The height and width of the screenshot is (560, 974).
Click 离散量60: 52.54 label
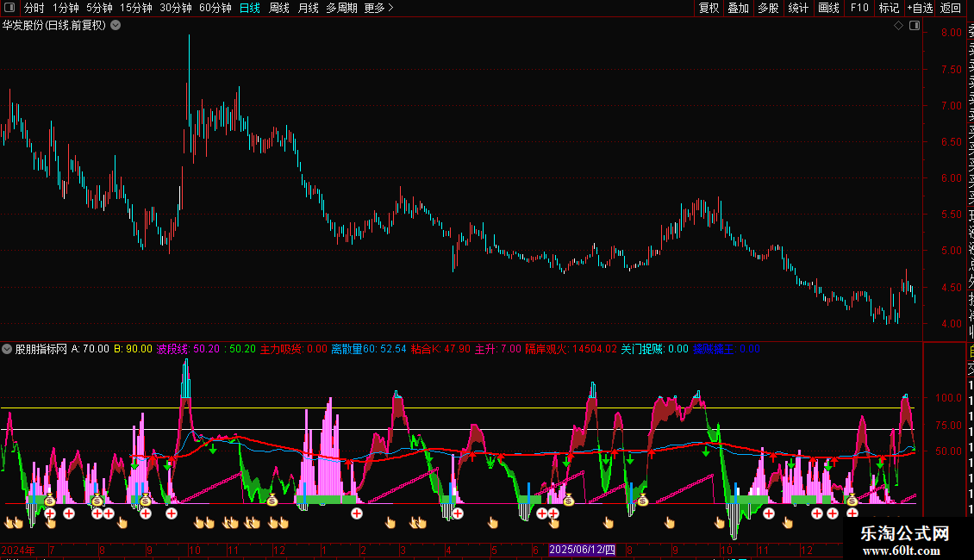tap(368, 349)
